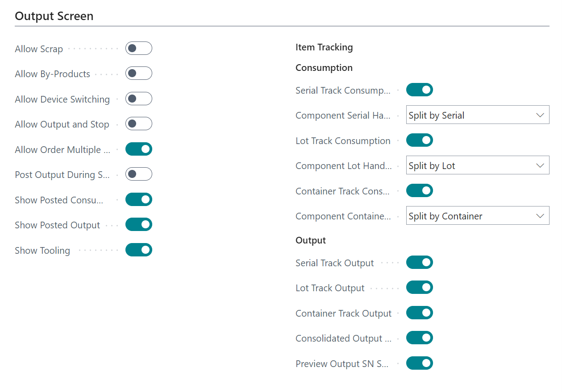
Task: Toggle Allow Output and Stop on
Action: 138,124
